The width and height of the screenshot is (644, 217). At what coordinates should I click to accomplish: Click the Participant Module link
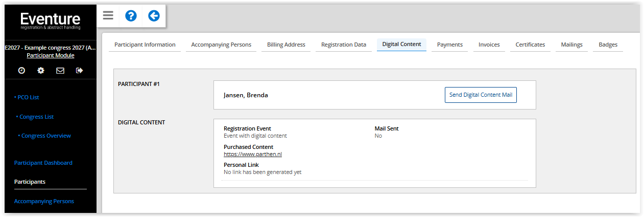50,55
